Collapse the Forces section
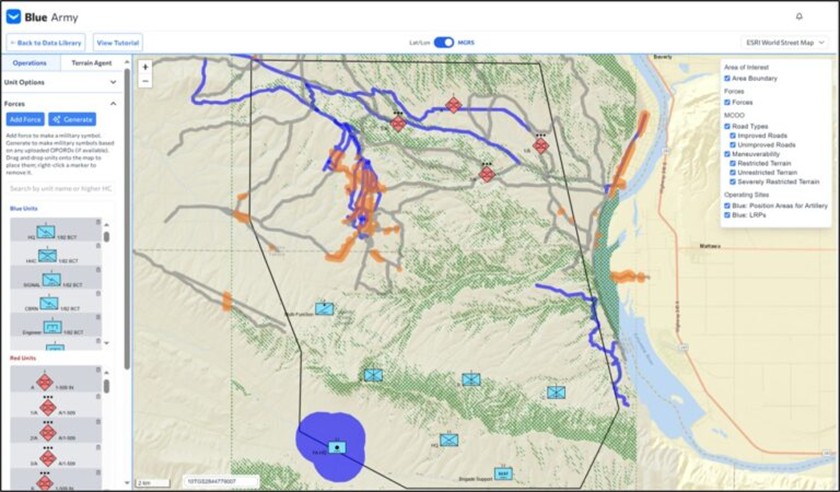Image resolution: width=840 pixels, height=492 pixels. point(112,103)
